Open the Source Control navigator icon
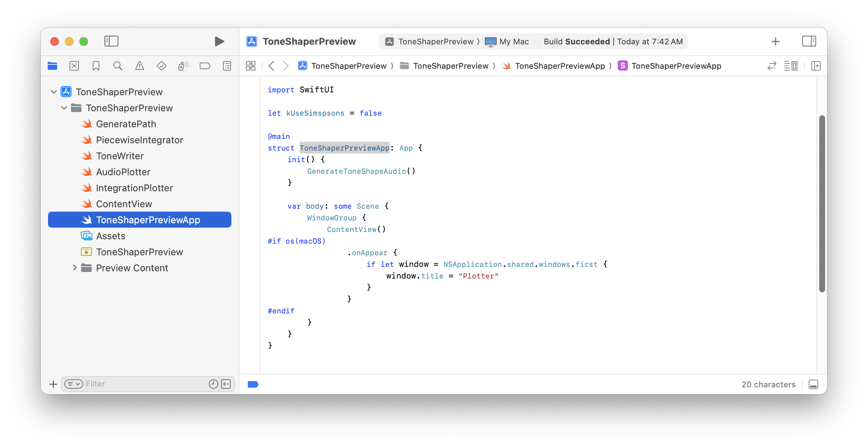Screen dimensions: 868x448 (x=74, y=66)
